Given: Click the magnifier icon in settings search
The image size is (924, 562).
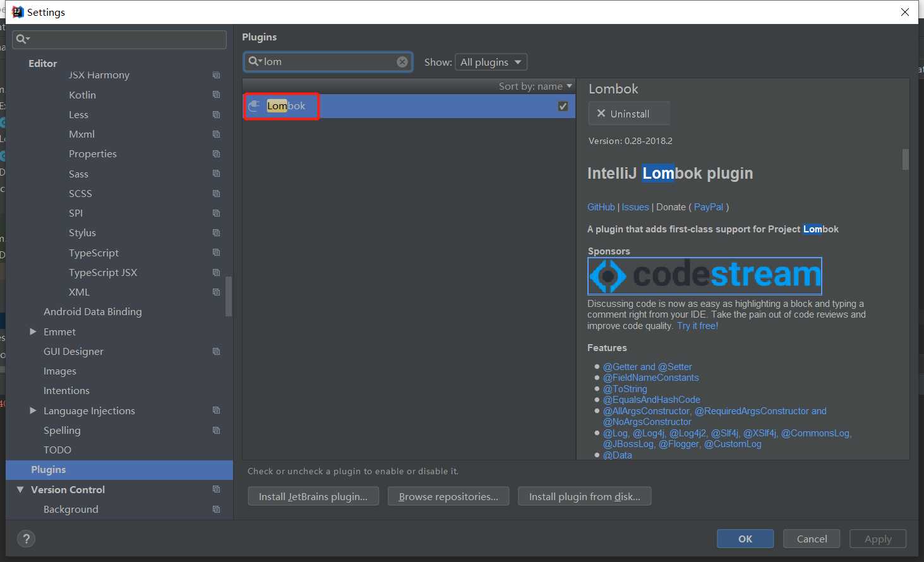Looking at the screenshot, I should click(x=23, y=39).
